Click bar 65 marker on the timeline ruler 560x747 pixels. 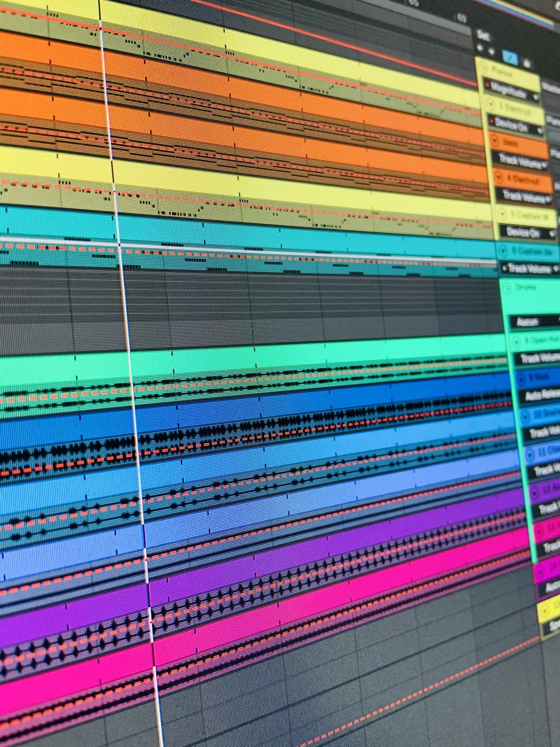(414, 3)
